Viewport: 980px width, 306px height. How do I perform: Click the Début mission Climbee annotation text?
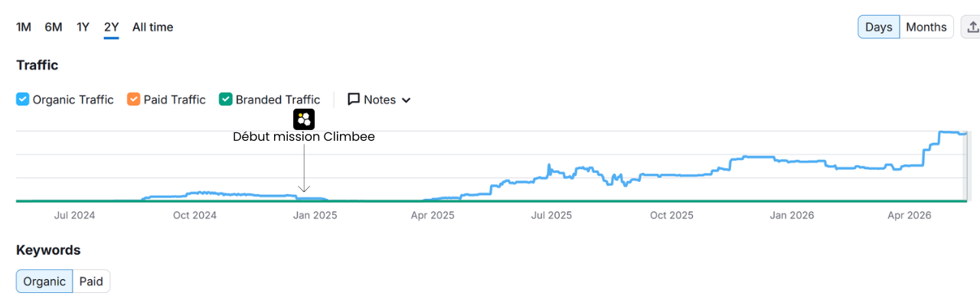pos(304,137)
